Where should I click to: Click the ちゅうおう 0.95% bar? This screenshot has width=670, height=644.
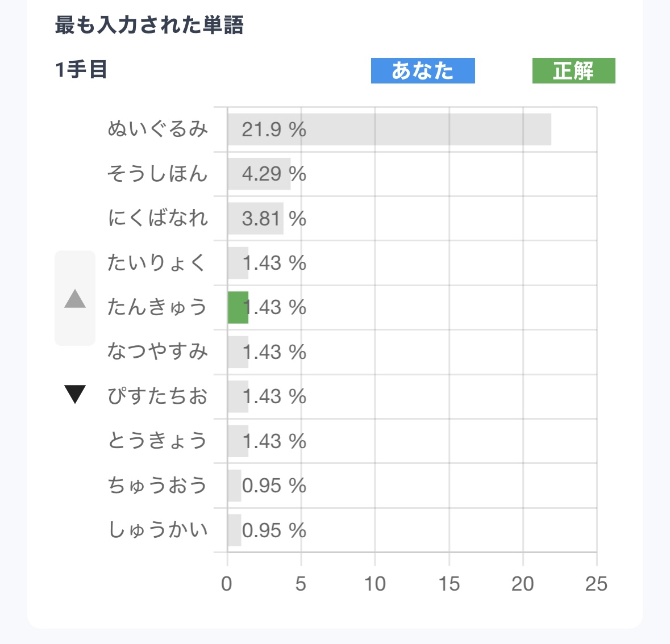235,486
